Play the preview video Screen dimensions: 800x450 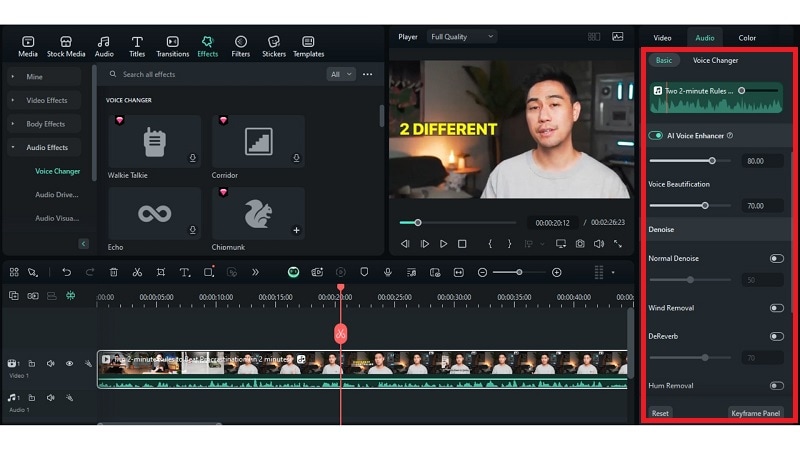pyautogui.click(x=443, y=244)
